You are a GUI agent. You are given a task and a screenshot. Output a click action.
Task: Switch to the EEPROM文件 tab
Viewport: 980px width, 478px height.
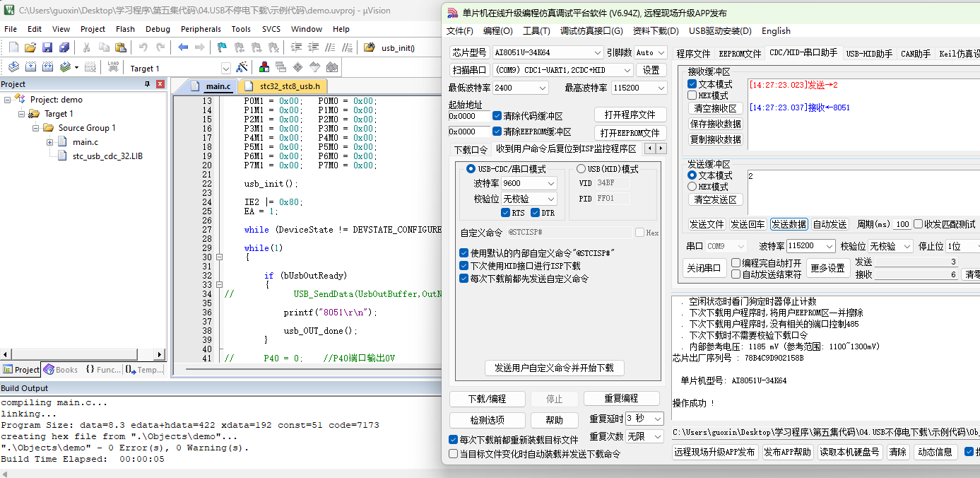(740, 54)
